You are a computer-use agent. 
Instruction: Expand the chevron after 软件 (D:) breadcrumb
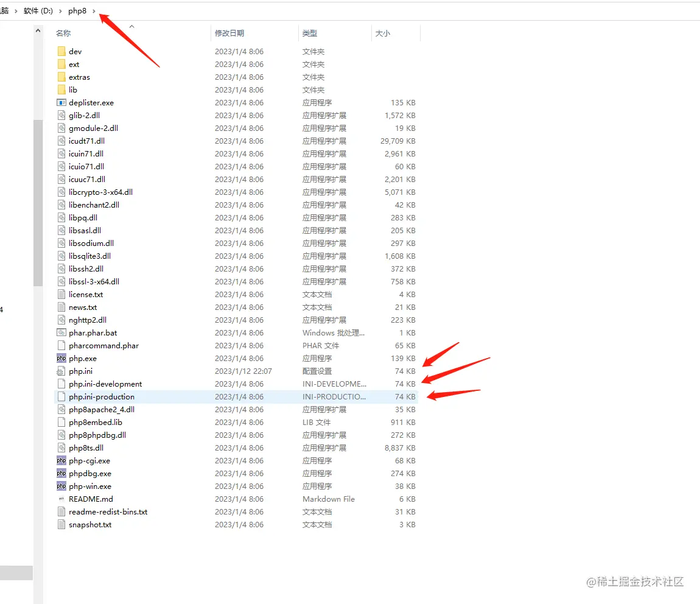[60, 11]
